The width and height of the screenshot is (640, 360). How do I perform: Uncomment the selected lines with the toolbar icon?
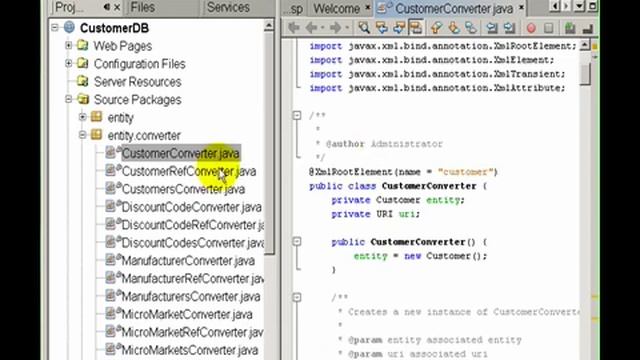588,28
